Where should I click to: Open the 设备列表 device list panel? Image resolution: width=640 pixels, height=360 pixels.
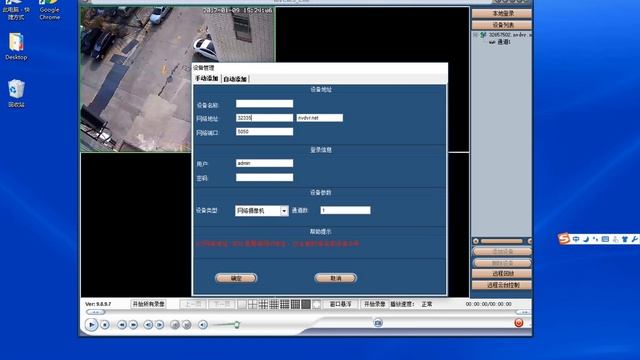coord(502,25)
